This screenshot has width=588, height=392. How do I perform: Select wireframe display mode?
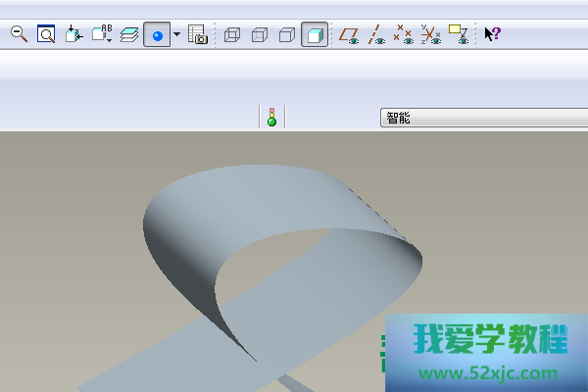tap(232, 35)
